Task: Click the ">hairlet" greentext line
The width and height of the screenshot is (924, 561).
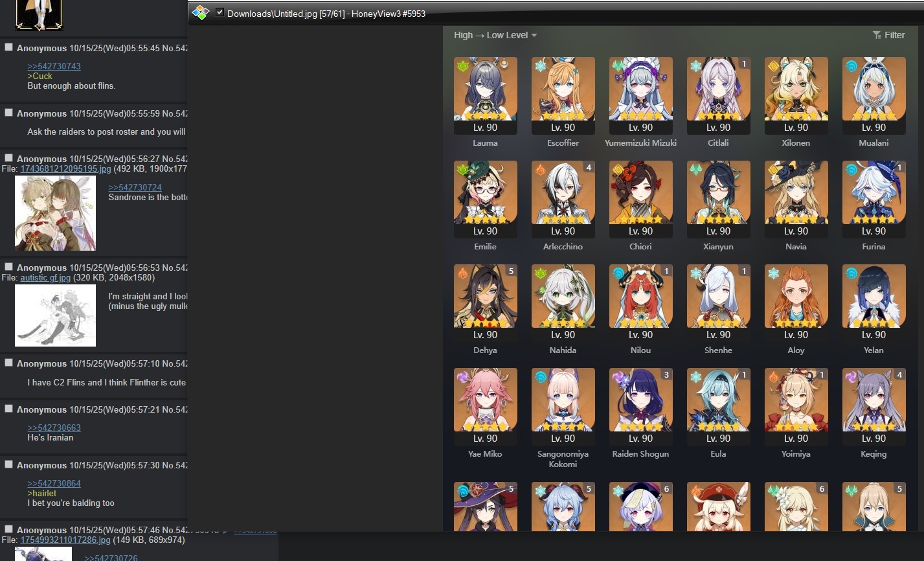Action: pos(41,493)
